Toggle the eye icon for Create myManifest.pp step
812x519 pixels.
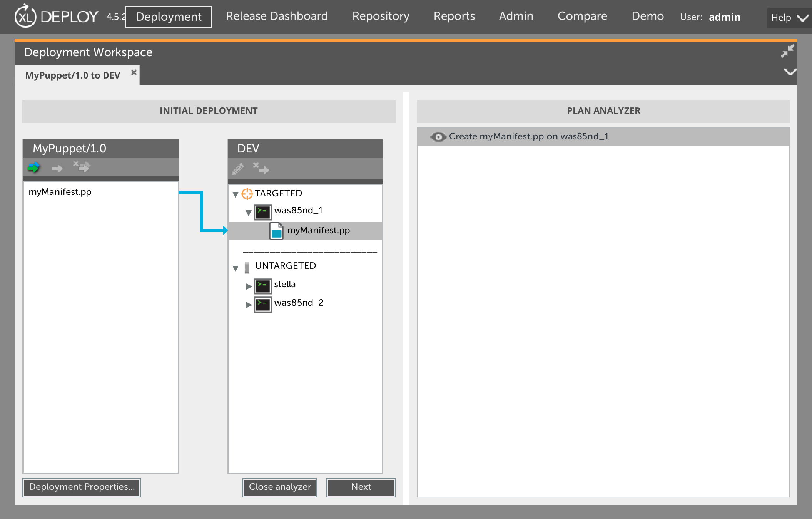(438, 137)
